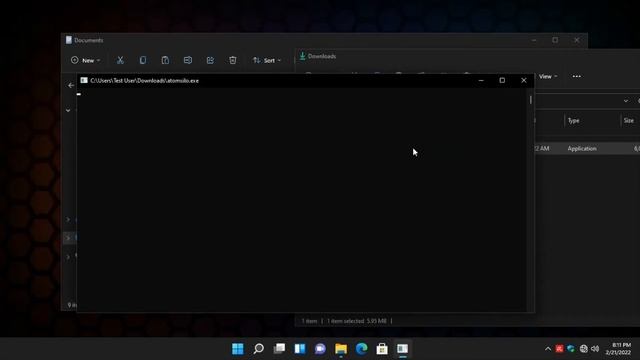The width and height of the screenshot is (640, 360).
Task: Close the atomsilo.exe console window
Action: pyautogui.click(x=524, y=80)
